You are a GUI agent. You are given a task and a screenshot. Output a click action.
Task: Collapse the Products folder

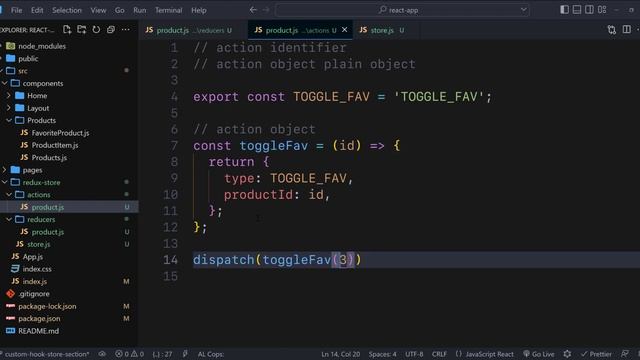point(41,120)
